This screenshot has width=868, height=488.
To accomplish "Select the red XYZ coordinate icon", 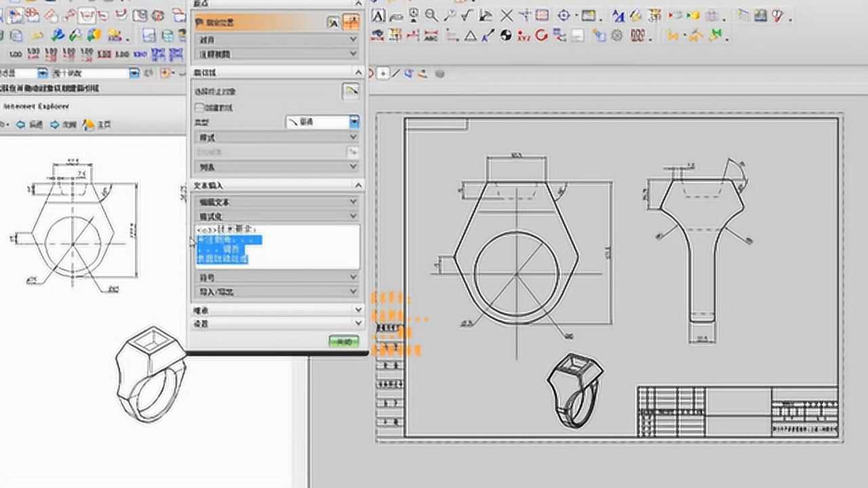I will (523, 36).
